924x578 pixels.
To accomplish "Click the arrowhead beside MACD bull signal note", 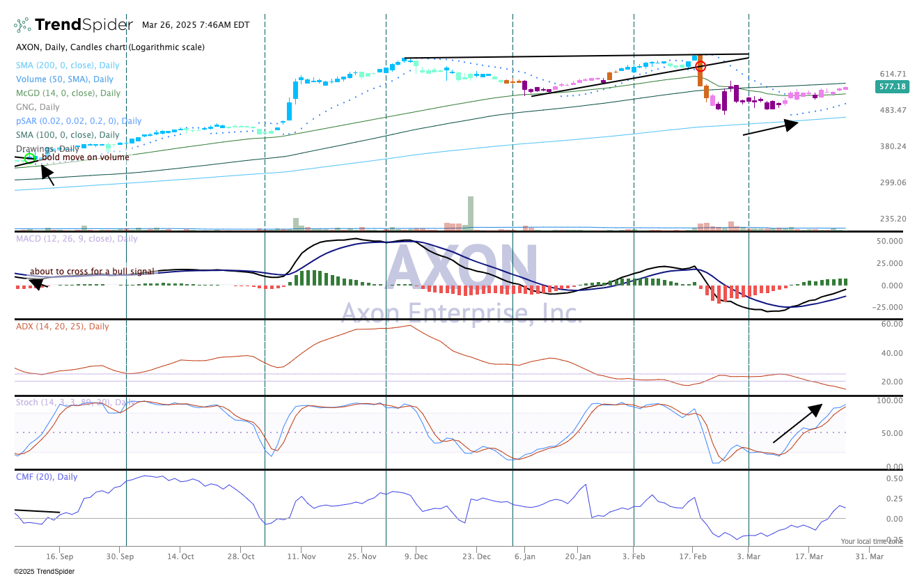I will pyautogui.click(x=36, y=283).
